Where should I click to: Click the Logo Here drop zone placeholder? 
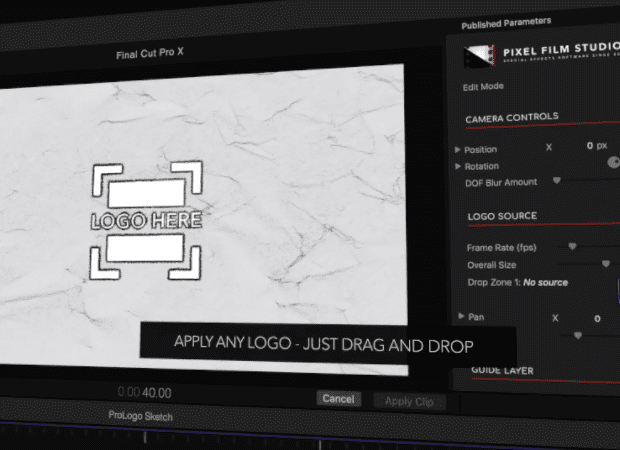146,221
